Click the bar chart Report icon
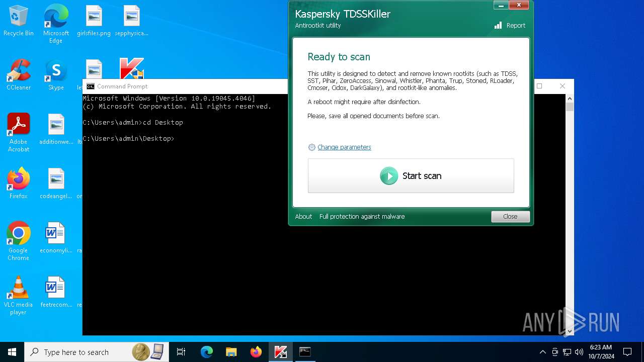644x362 pixels. click(x=498, y=26)
